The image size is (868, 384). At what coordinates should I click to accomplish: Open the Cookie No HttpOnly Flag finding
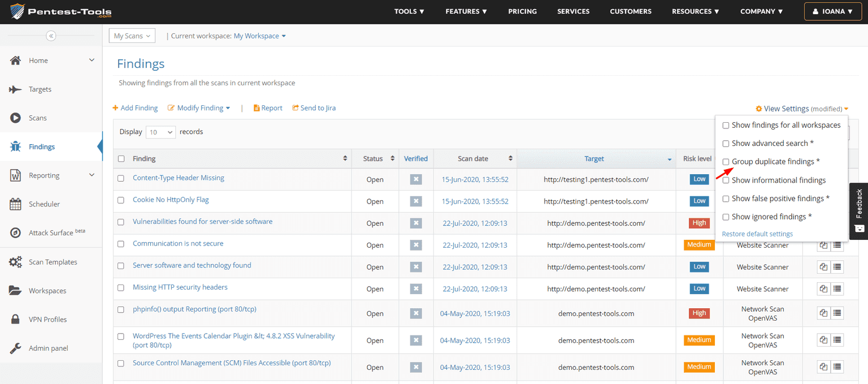coord(171,199)
